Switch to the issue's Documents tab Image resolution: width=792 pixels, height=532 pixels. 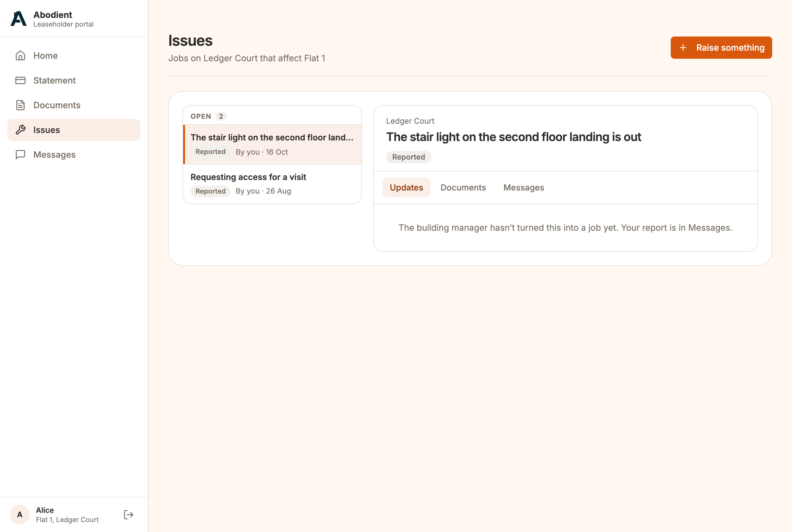click(x=463, y=188)
